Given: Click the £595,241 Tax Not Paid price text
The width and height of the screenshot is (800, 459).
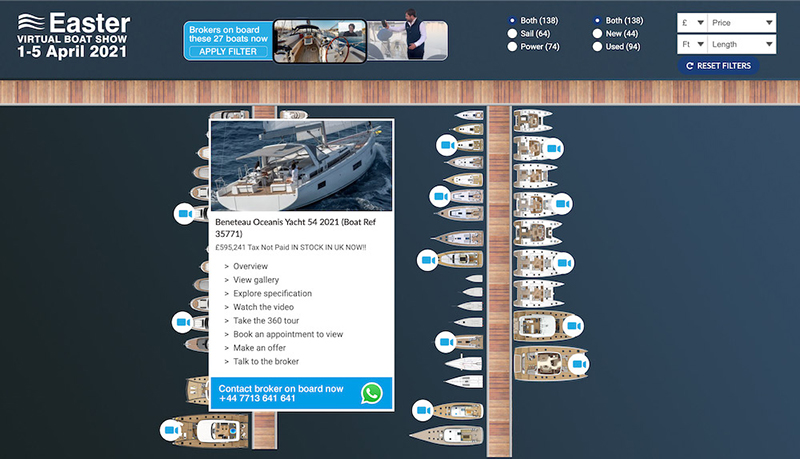Looking at the screenshot, I should tap(291, 247).
